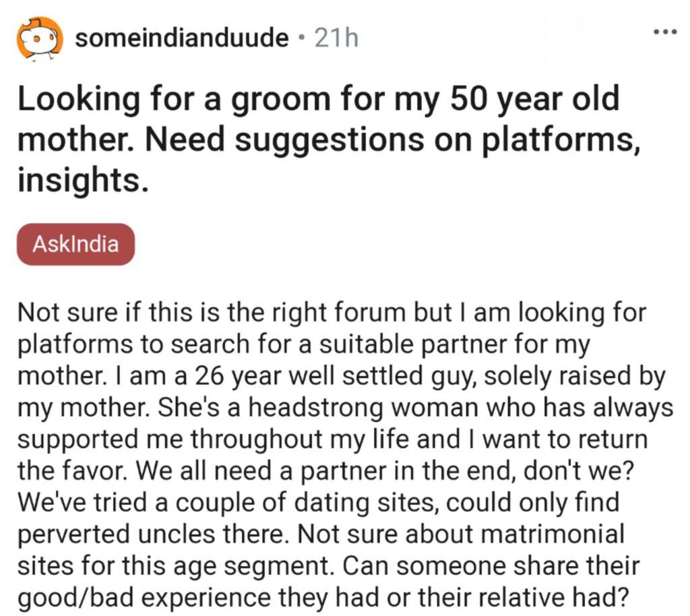
Task: Click body line starting 'supported me throughout my life'
Action: (x=333, y=440)
